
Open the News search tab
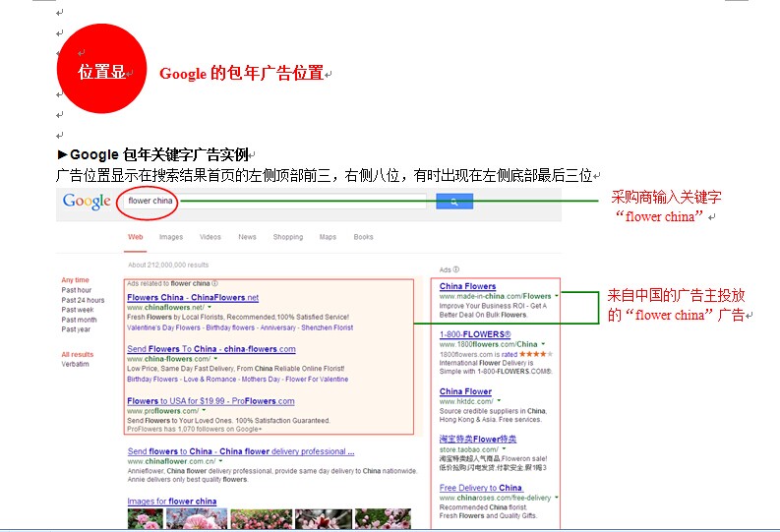(247, 237)
